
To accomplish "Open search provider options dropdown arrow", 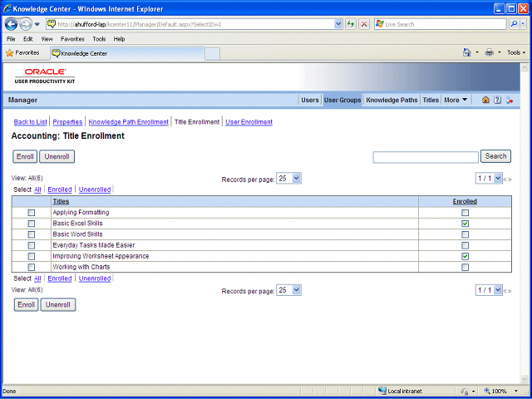I will tap(524, 24).
